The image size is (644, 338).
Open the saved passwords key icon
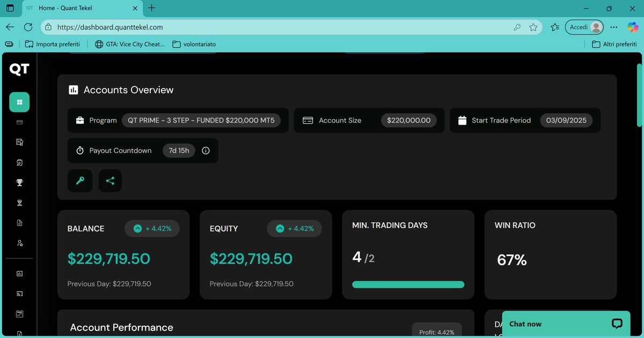517,27
